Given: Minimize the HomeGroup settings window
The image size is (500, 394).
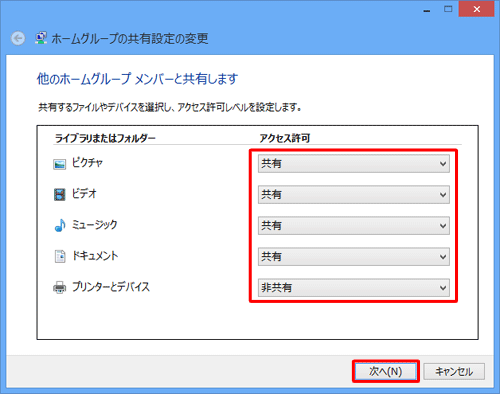Looking at the screenshot, I should 427,10.
